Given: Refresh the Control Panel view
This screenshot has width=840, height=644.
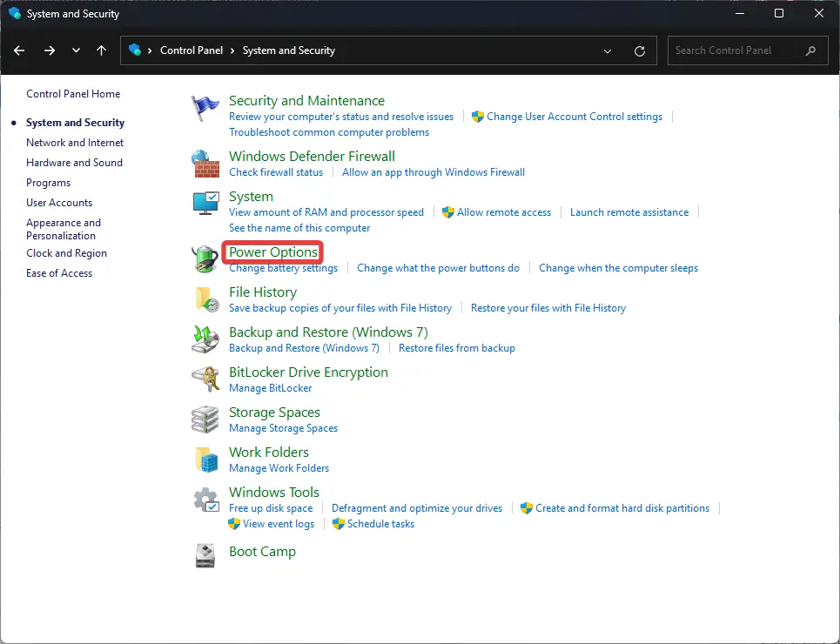Looking at the screenshot, I should point(640,50).
